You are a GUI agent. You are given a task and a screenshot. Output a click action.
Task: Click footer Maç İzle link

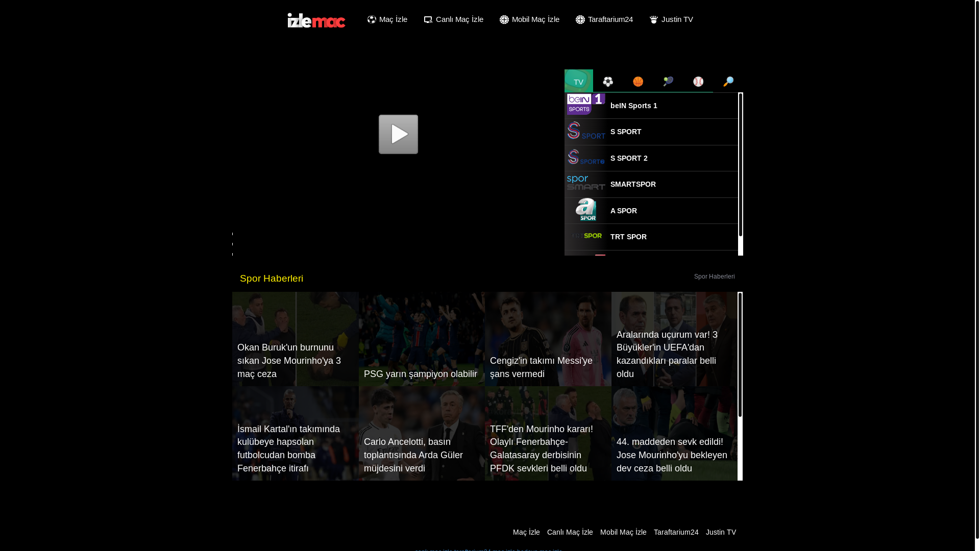click(x=526, y=532)
